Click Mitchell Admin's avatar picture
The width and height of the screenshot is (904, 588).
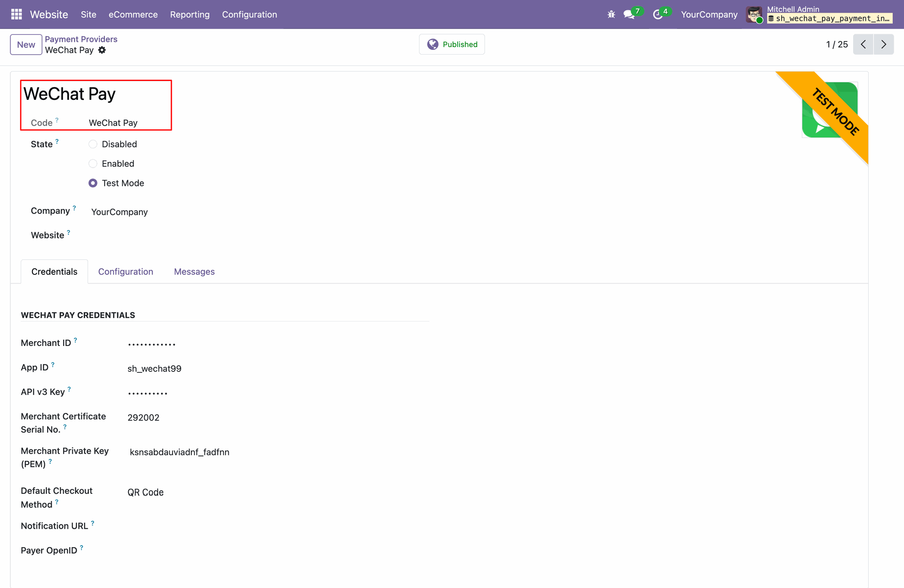pyautogui.click(x=754, y=15)
